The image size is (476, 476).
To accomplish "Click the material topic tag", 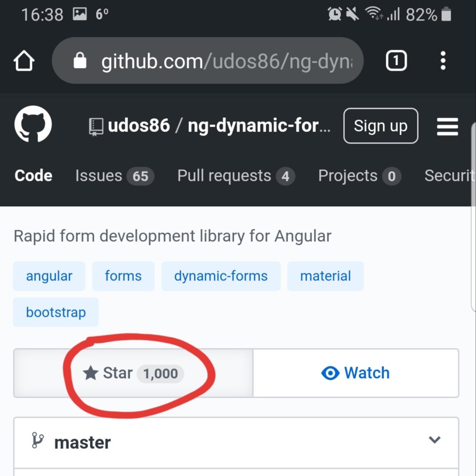I will pos(325,276).
